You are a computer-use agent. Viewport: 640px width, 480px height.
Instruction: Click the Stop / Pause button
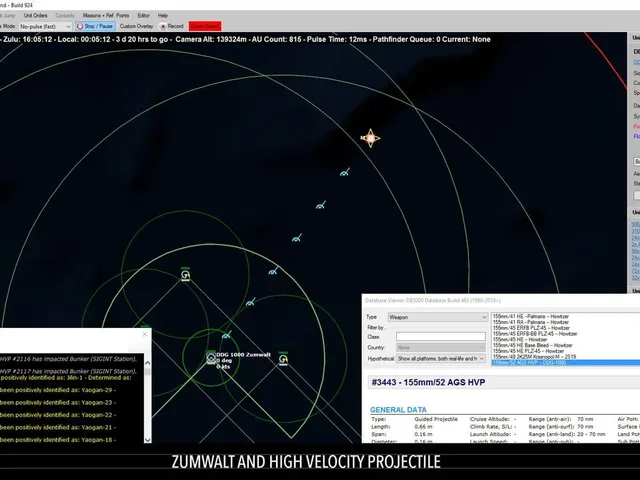tap(95, 26)
